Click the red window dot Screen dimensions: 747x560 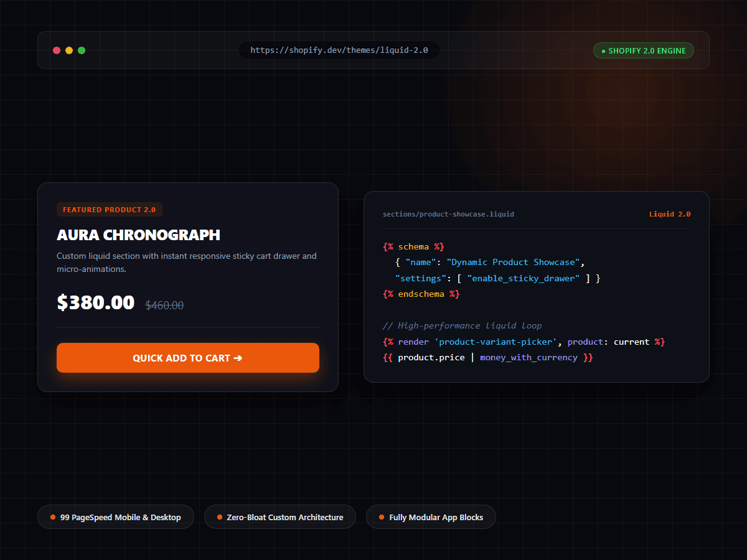(x=57, y=50)
